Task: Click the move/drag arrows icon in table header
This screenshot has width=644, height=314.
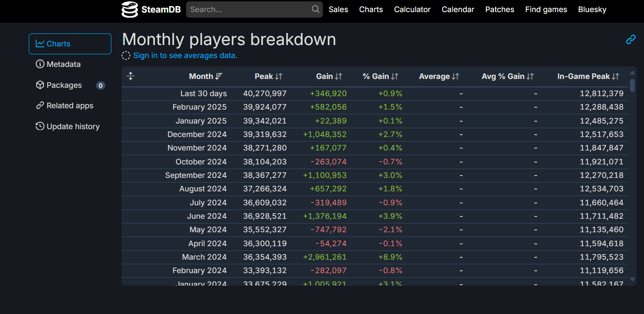Action: pos(130,76)
